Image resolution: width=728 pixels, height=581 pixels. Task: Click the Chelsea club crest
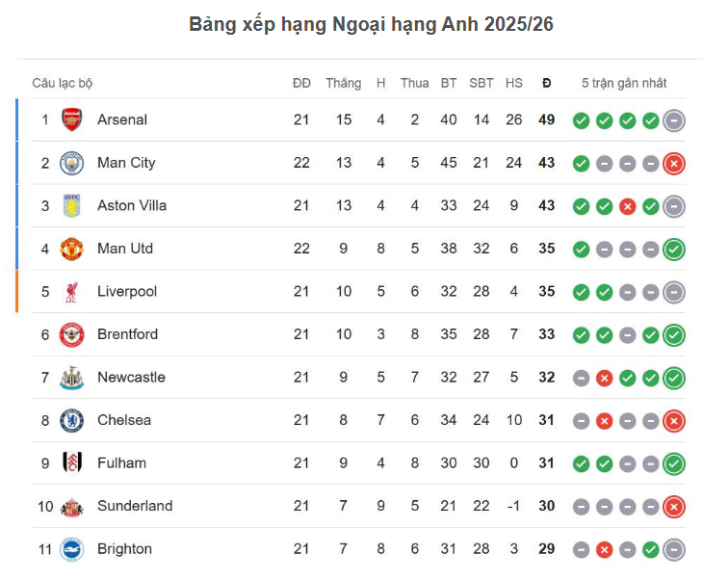(72, 420)
